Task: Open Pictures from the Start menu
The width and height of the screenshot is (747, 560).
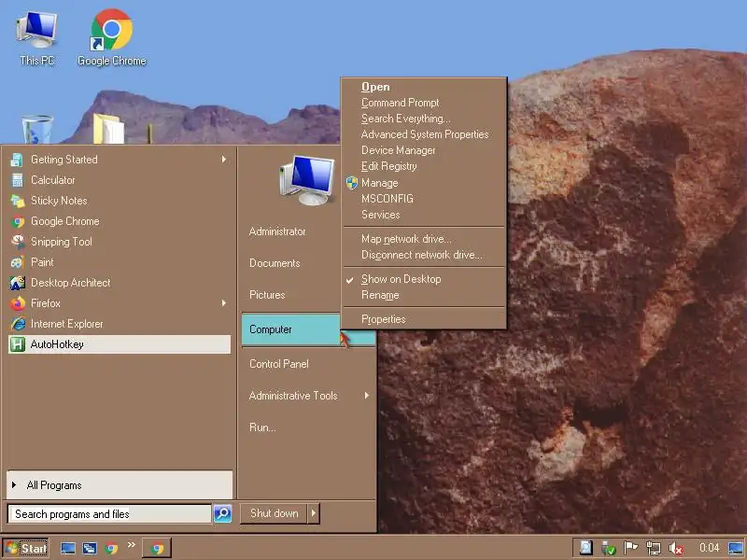Action: pos(267,295)
